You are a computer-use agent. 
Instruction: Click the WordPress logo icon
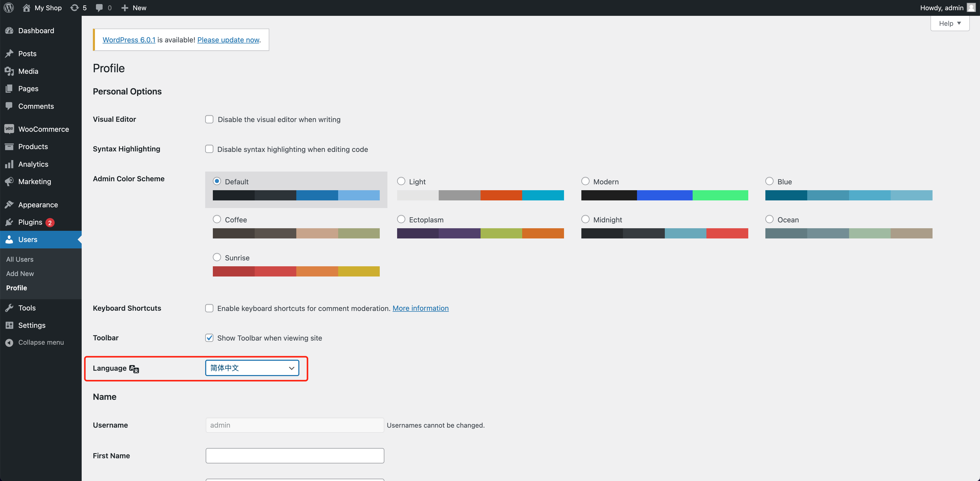pos(9,8)
